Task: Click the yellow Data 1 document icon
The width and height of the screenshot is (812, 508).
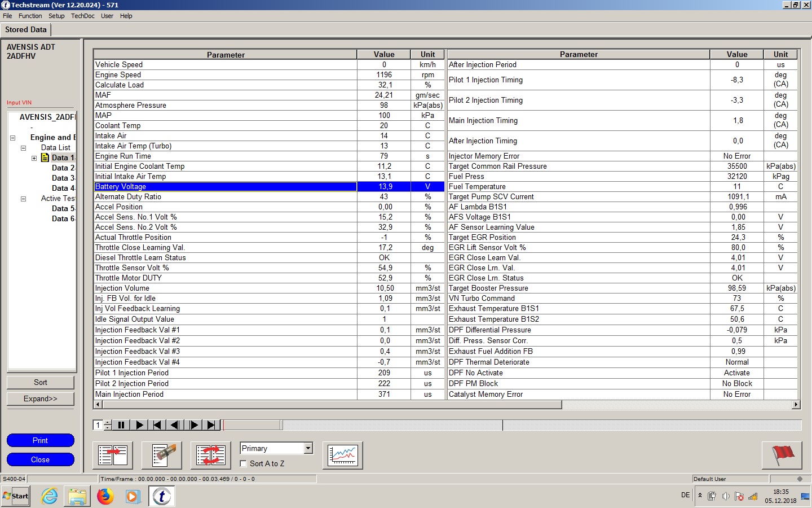Action: [45, 157]
